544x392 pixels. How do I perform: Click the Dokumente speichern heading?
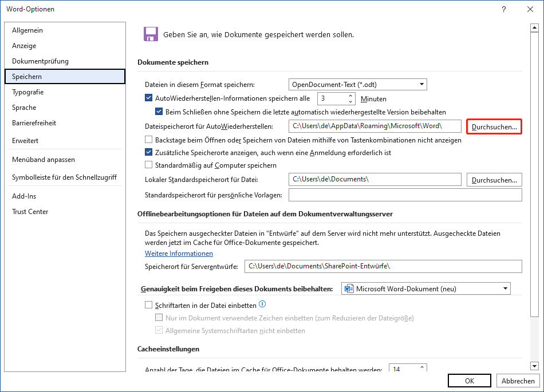173,62
